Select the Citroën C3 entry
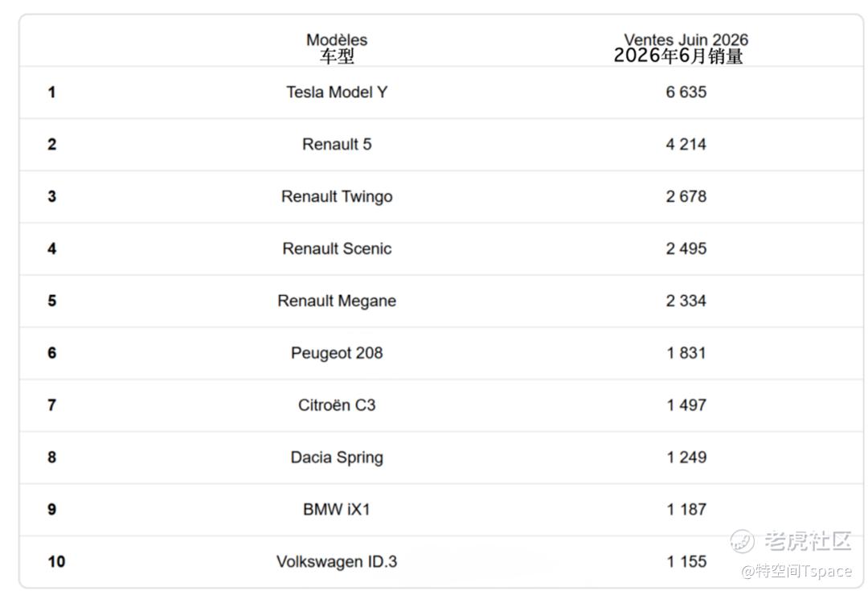This screenshot has height=591, width=868. pyautogui.click(x=337, y=405)
